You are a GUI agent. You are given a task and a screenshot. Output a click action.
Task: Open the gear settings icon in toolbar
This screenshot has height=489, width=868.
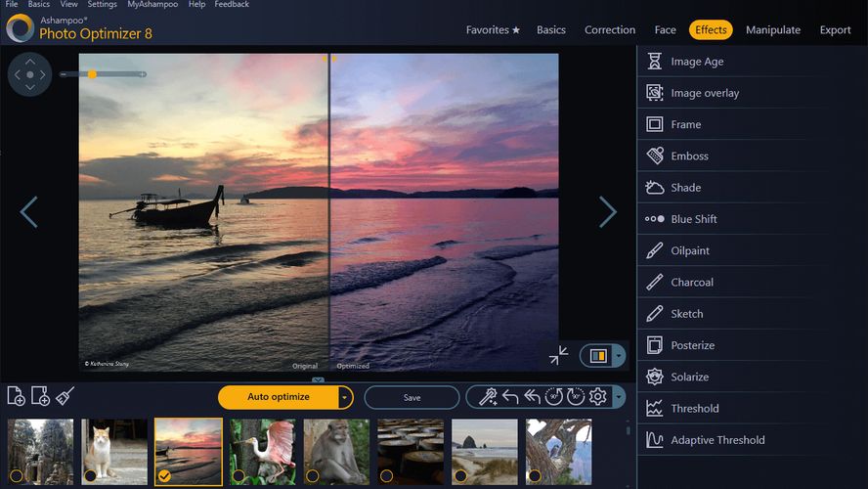coord(597,397)
